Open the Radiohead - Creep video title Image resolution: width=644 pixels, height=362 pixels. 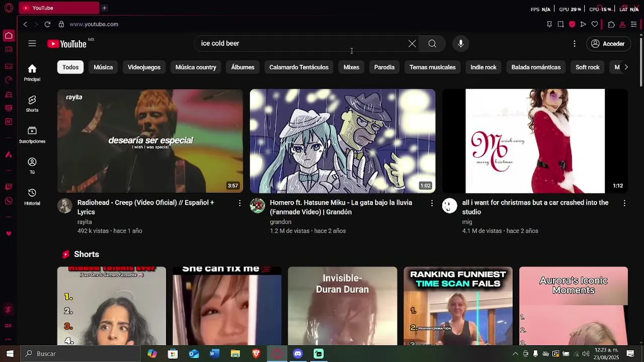coord(145,207)
